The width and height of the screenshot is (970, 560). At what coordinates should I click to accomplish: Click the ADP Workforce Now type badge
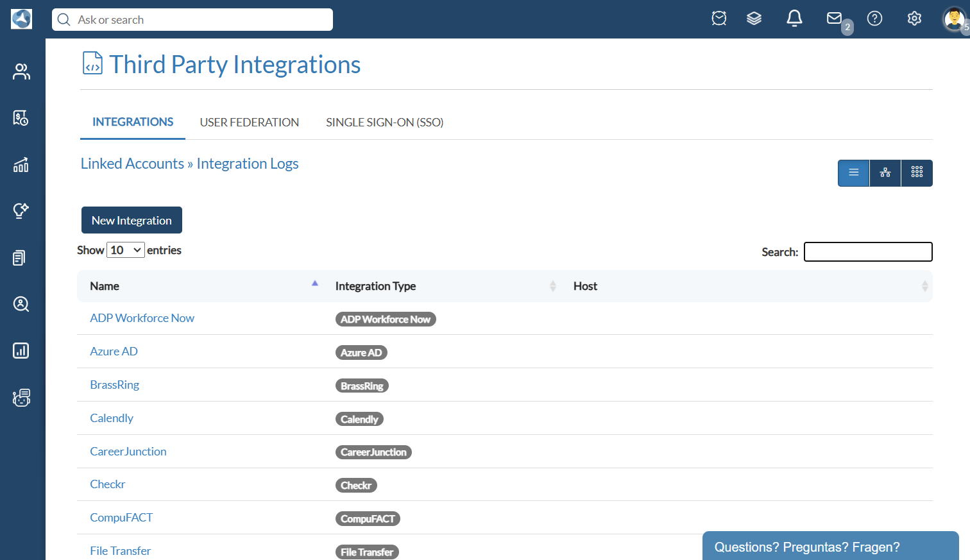pos(386,319)
